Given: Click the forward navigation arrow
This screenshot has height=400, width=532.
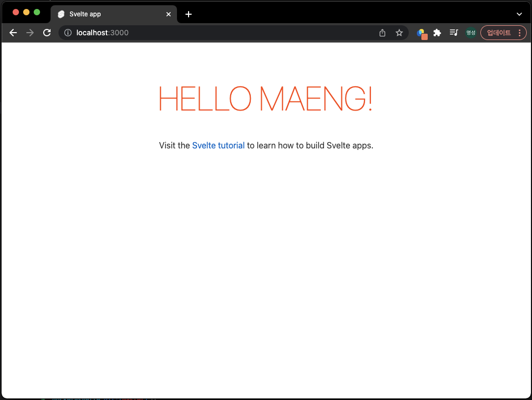Looking at the screenshot, I should pos(30,33).
